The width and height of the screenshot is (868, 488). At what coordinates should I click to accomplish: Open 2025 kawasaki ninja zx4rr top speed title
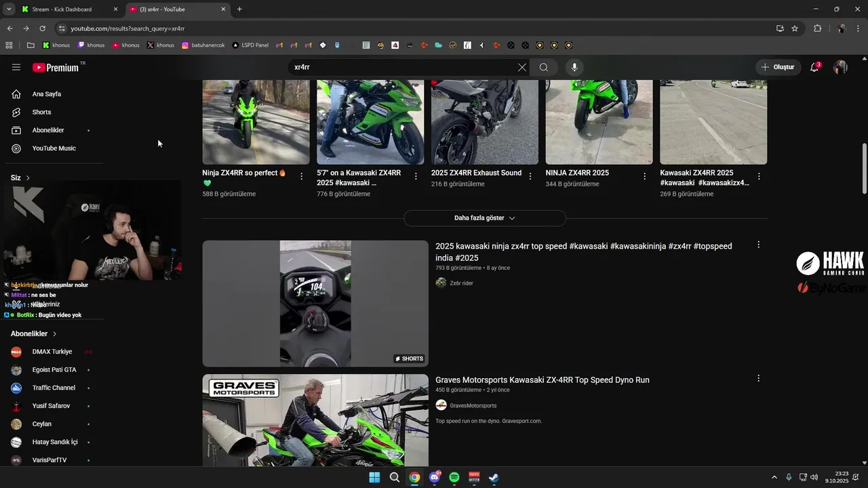tap(584, 252)
